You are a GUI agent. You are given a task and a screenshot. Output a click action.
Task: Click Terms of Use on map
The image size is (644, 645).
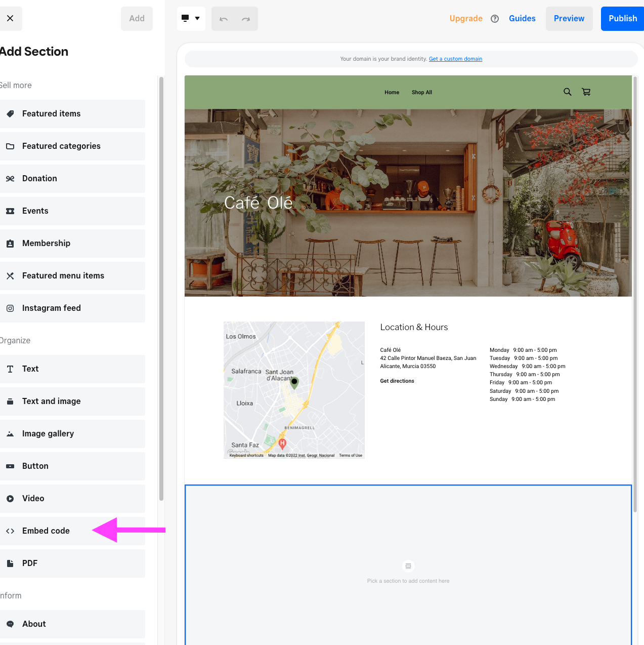pos(351,455)
